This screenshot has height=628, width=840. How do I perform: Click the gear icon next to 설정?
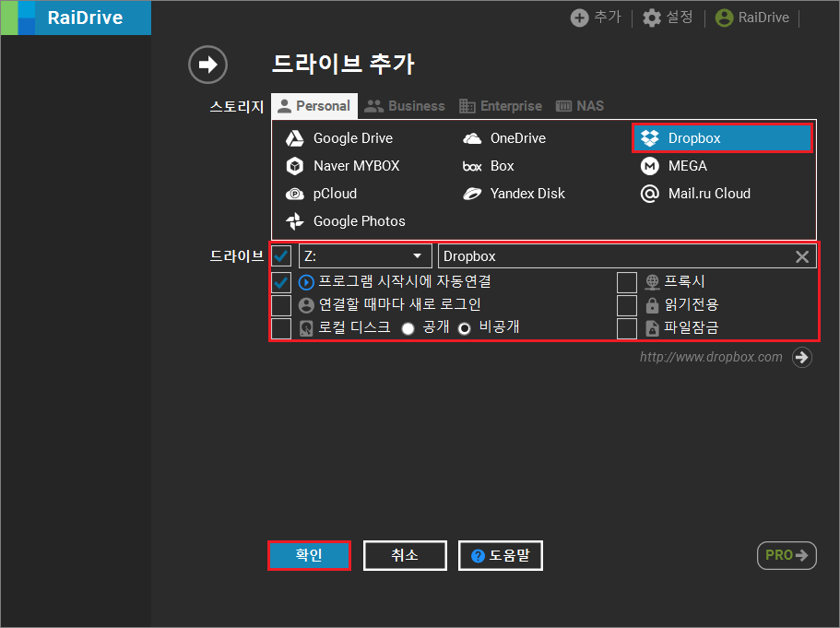tap(652, 18)
